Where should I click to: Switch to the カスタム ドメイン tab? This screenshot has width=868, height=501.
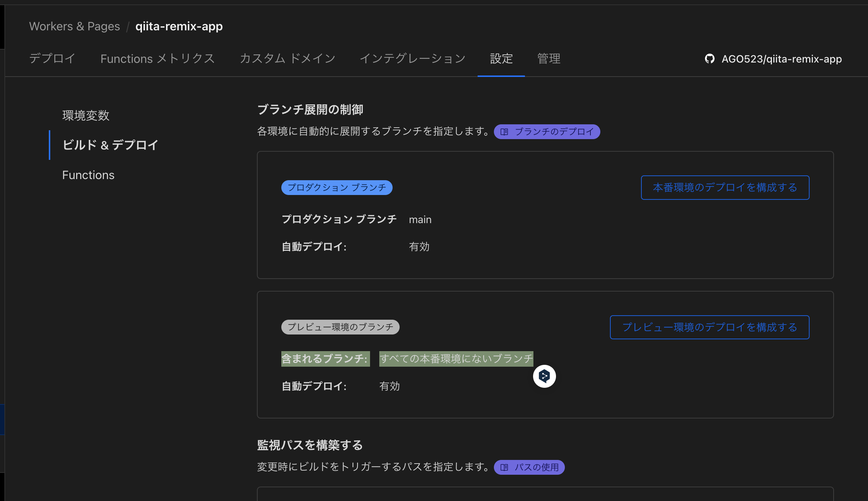point(288,58)
